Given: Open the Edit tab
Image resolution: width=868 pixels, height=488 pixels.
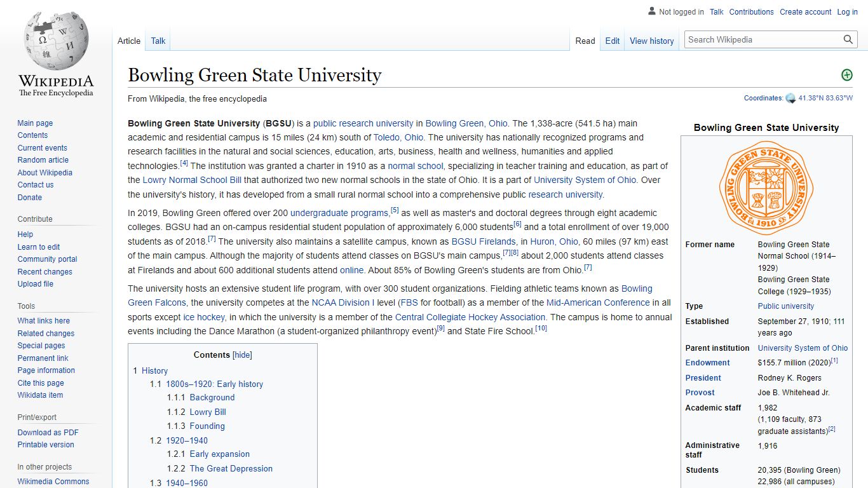Looking at the screenshot, I should 613,41.
